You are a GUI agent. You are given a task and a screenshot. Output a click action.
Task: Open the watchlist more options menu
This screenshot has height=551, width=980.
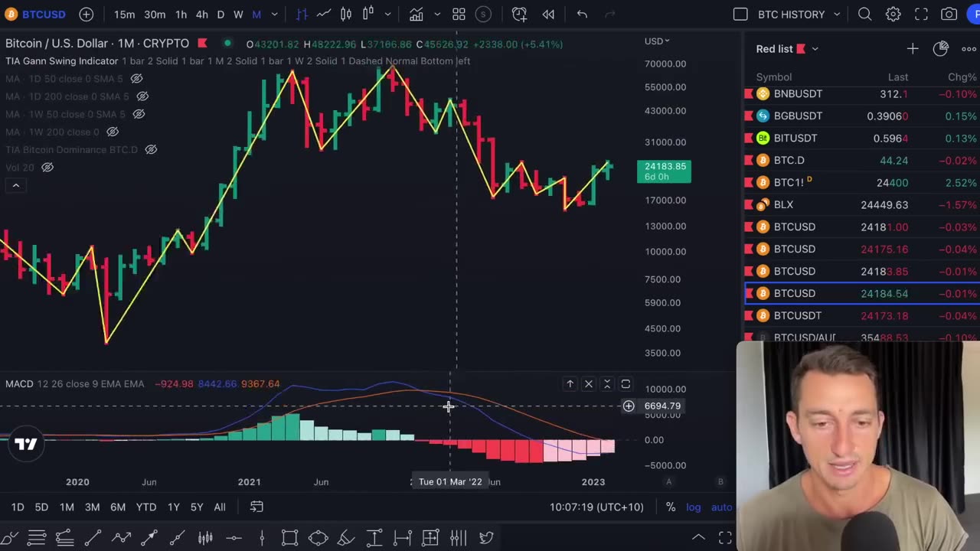click(969, 49)
